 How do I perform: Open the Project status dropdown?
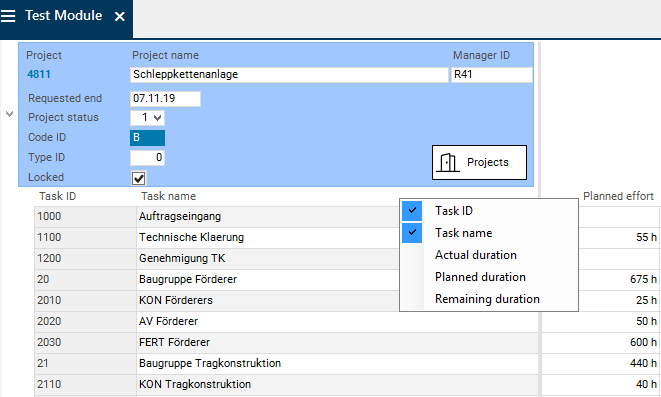(147, 118)
